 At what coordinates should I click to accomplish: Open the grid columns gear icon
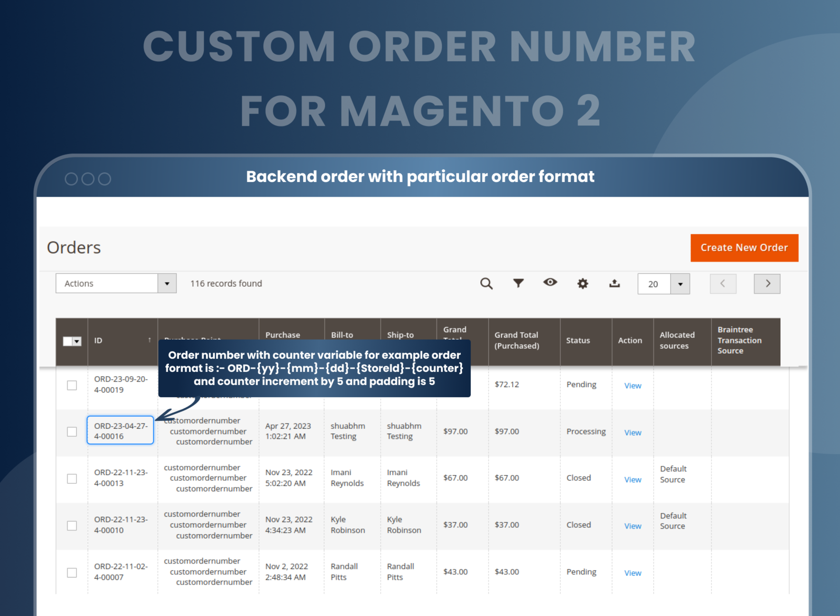pos(582,283)
